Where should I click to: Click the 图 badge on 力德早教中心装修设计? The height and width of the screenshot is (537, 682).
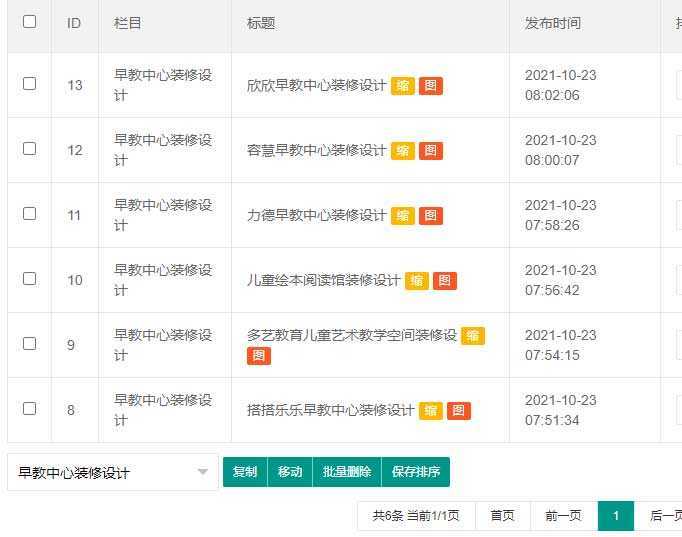coord(431,216)
